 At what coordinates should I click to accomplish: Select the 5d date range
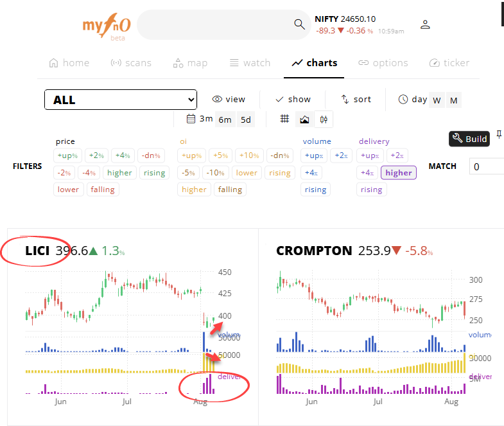(245, 120)
